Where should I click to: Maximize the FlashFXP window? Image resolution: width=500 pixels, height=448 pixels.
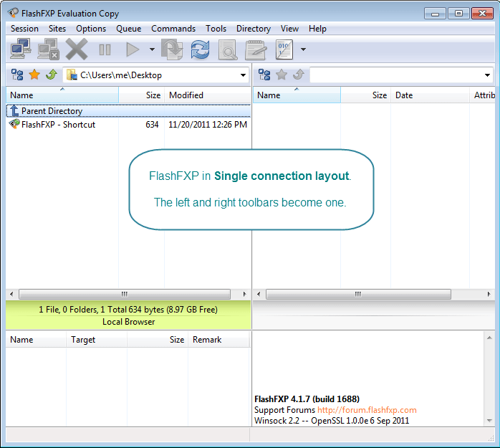click(458, 14)
